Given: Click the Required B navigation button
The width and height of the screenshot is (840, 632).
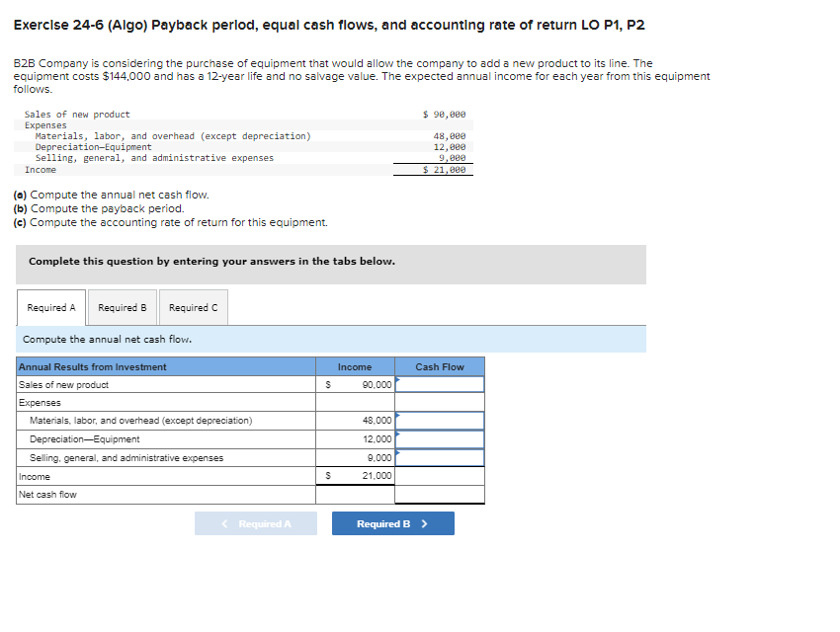Looking at the screenshot, I should (392, 522).
